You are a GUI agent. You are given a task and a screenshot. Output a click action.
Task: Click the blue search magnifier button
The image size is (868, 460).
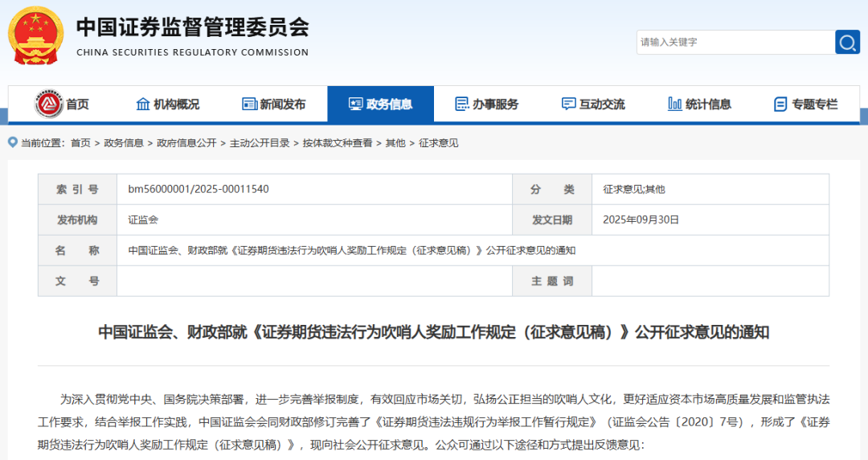click(x=847, y=42)
